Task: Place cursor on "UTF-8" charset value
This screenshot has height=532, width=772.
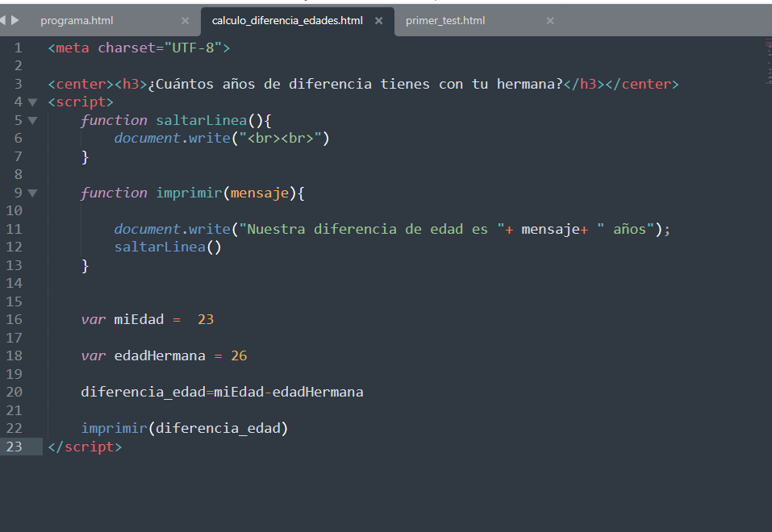Action: click(x=193, y=48)
